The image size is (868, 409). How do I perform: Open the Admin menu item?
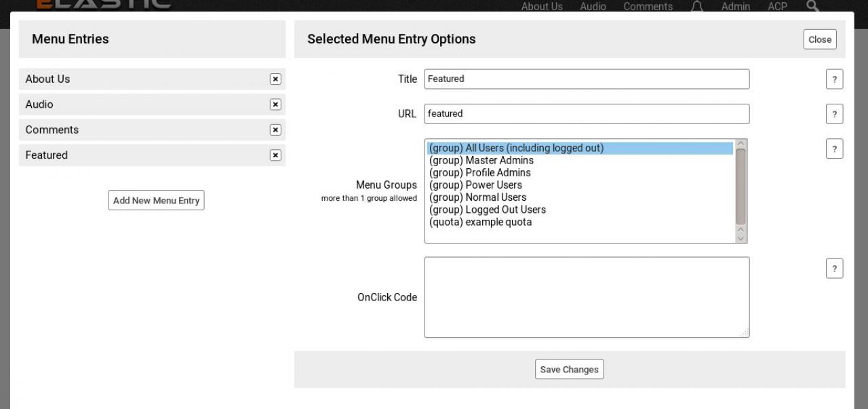coord(735,7)
